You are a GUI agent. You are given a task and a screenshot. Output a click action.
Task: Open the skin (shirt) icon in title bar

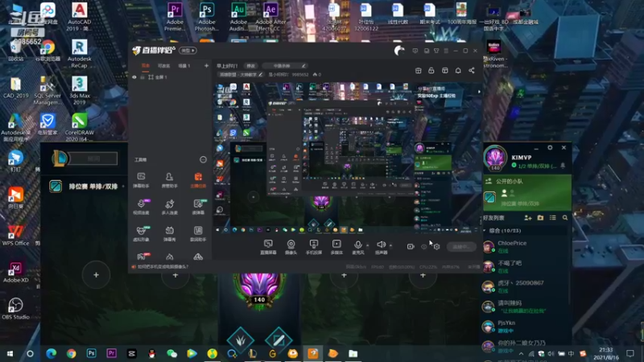coord(436,51)
